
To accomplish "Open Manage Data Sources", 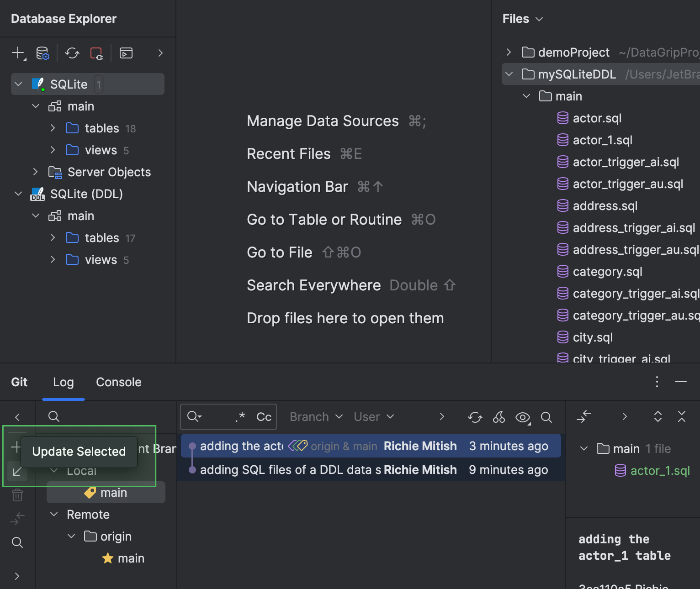I will coord(323,121).
